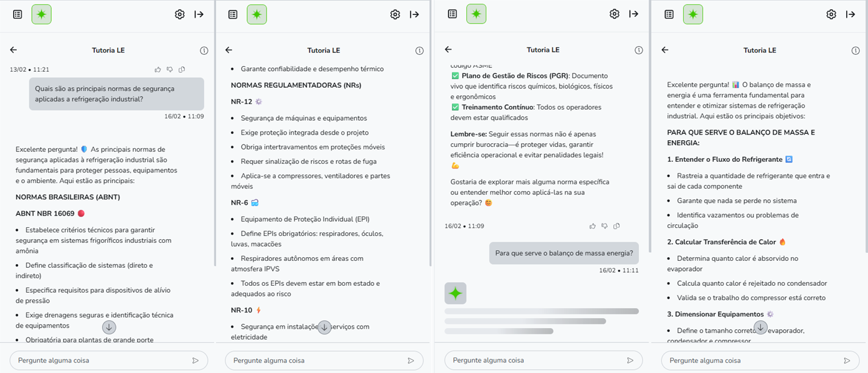Click the thumbs-down icon beside 13/02 • 11:21
This screenshot has height=373, width=868.
click(x=170, y=69)
